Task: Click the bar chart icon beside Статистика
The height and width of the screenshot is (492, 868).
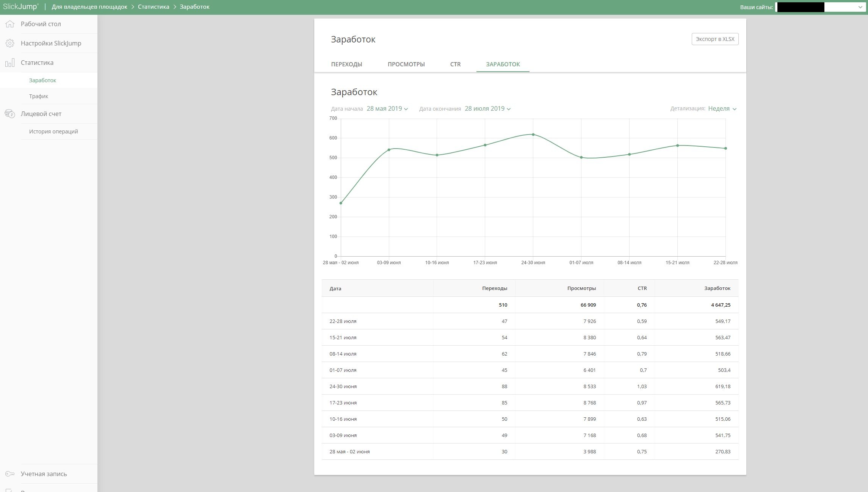Action: pyautogui.click(x=10, y=63)
